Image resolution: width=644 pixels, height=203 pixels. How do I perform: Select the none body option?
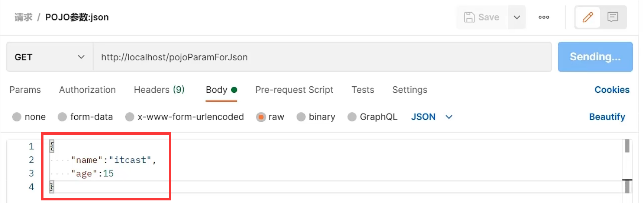pos(17,117)
